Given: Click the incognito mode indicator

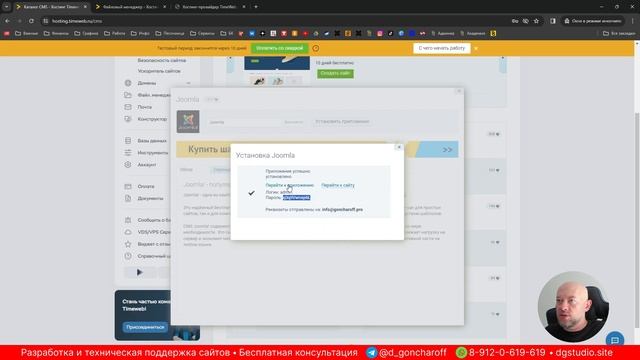Looking at the screenshot, I should (593, 21).
